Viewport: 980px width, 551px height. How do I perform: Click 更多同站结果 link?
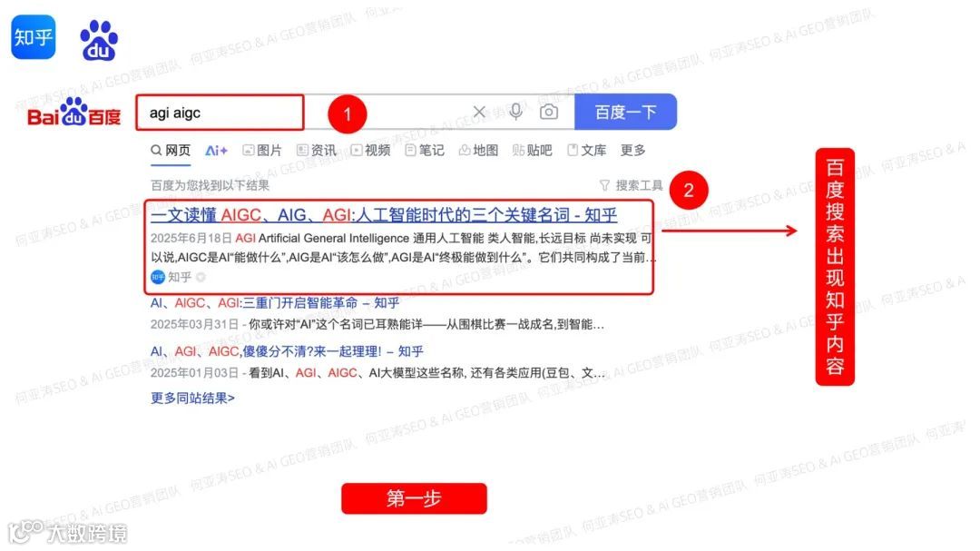tap(192, 398)
